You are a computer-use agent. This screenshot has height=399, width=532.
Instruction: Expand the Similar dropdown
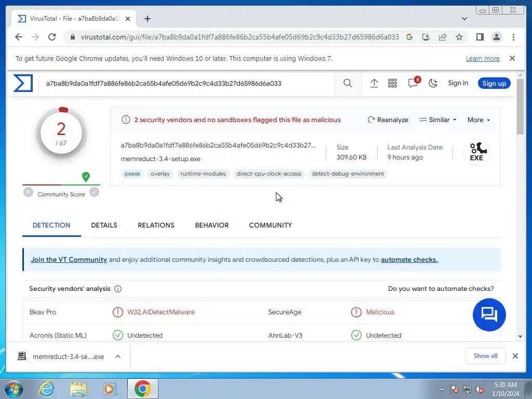pos(437,120)
